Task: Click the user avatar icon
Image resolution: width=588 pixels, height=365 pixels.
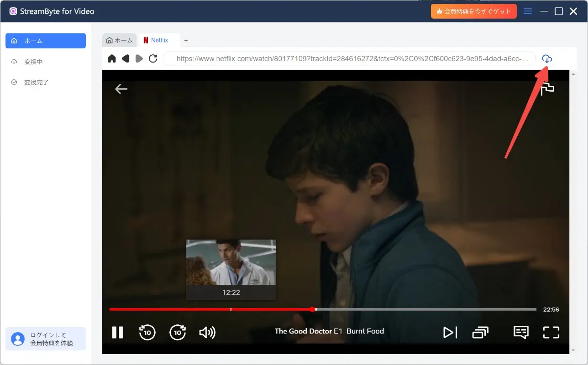Action: point(18,339)
